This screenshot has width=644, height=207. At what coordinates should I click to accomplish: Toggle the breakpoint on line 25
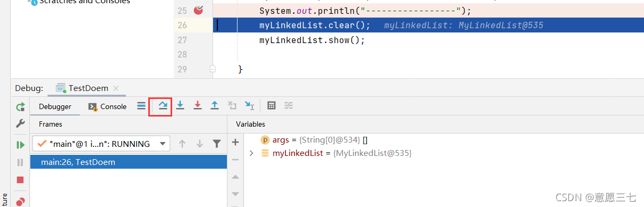pos(199,10)
